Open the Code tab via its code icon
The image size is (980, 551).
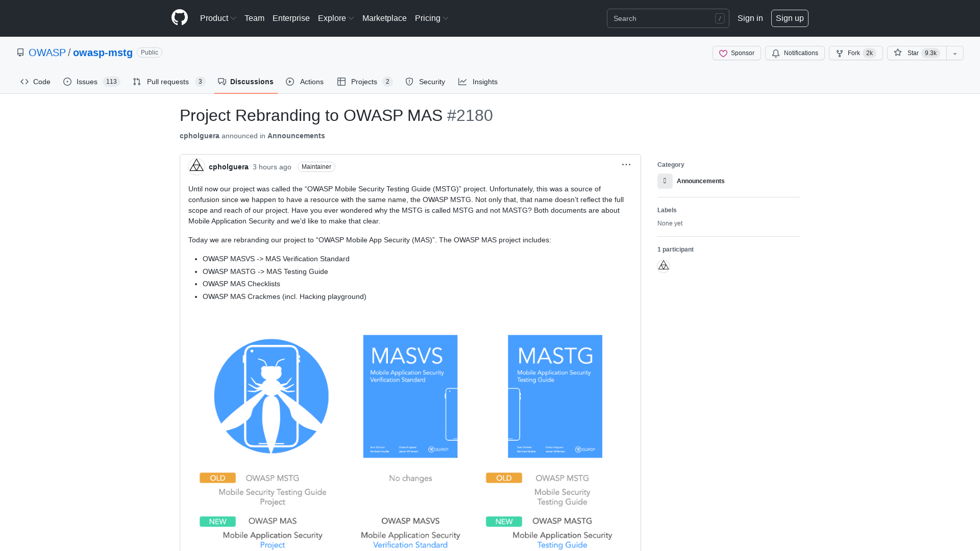[24, 82]
